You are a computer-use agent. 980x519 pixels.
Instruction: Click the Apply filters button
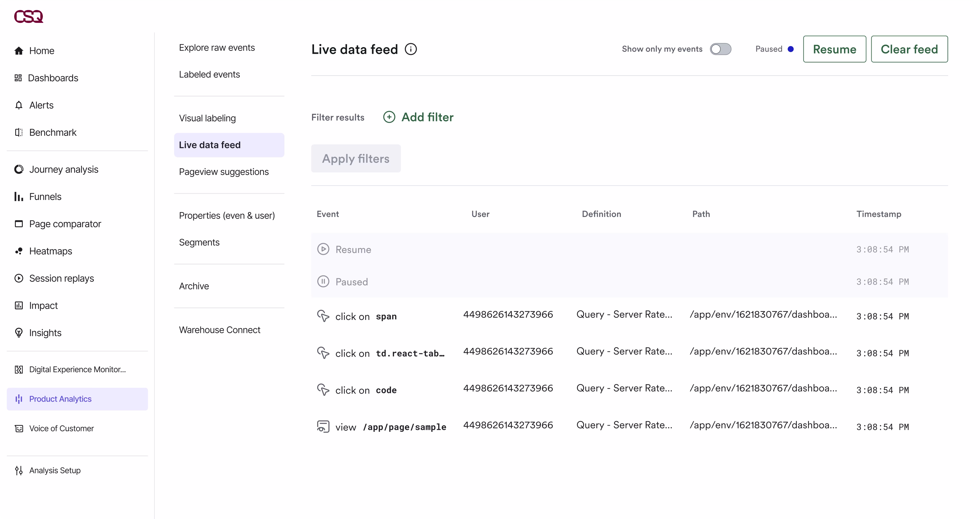356,158
